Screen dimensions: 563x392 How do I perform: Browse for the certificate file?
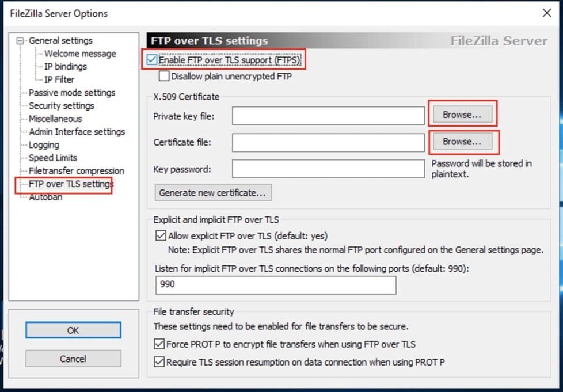(x=462, y=142)
